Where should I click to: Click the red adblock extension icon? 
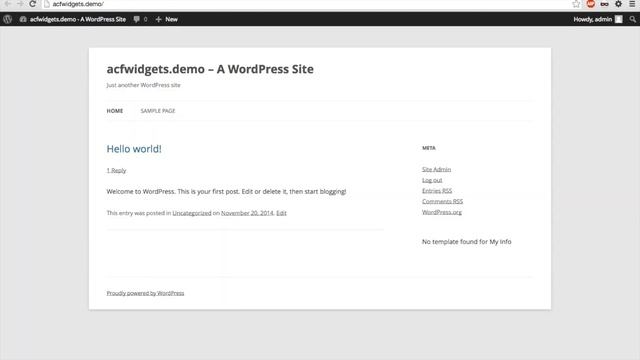tap(590, 4)
